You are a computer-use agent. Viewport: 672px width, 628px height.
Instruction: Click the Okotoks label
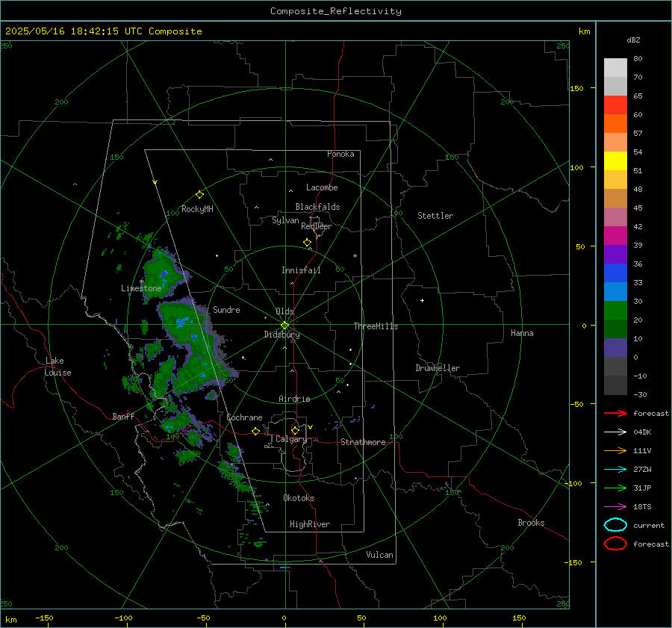point(299,498)
